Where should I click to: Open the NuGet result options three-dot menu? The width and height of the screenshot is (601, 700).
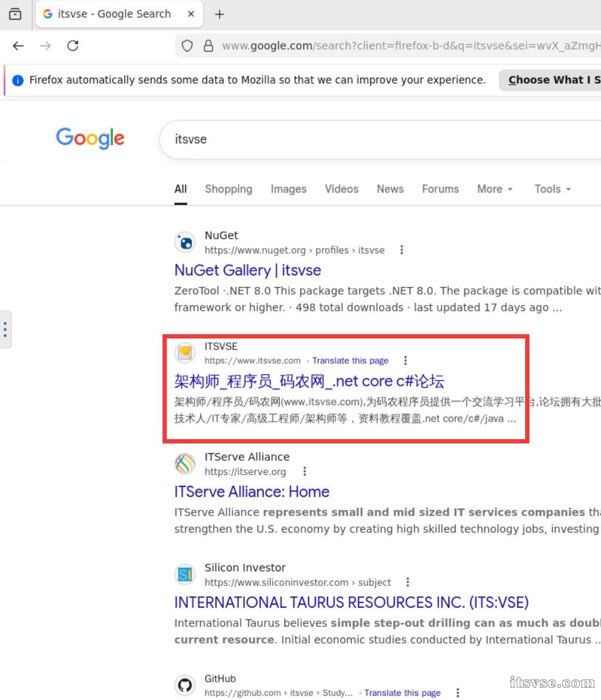pyautogui.click(x=401, y=250)
